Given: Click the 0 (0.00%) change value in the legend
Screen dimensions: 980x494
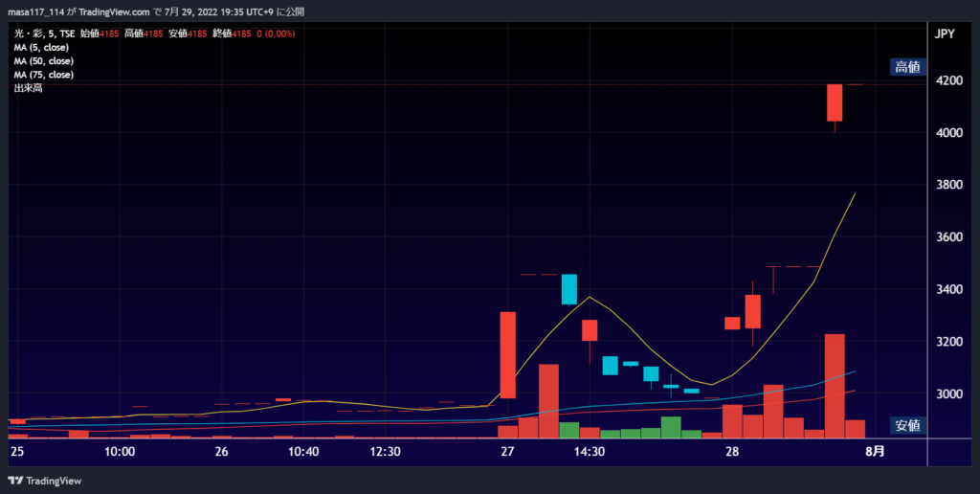Looking at the screenshot, I should [277, 34].
